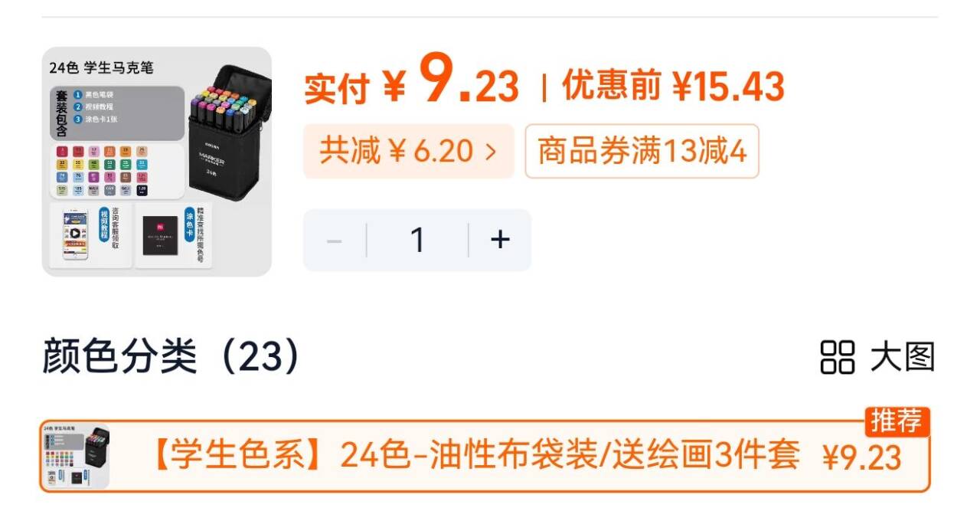Viewport: 980px width, 521px height.
Task: Tap the small thumbnail in the option row
Action: pos(75,457)
